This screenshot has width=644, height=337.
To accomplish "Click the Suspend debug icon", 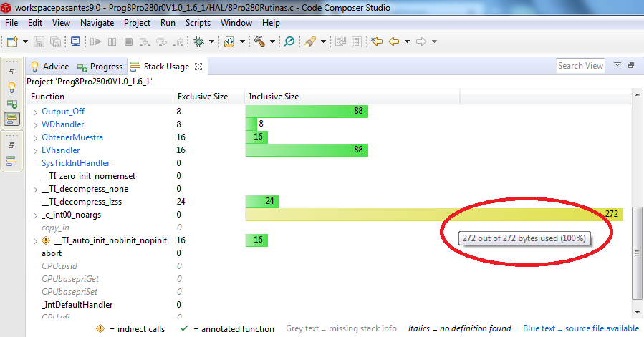I will [x=112, y=41].
